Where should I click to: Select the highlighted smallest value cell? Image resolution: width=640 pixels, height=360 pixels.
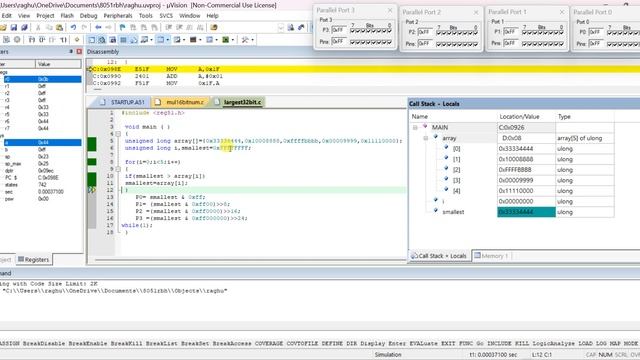[x=526, y=212]
